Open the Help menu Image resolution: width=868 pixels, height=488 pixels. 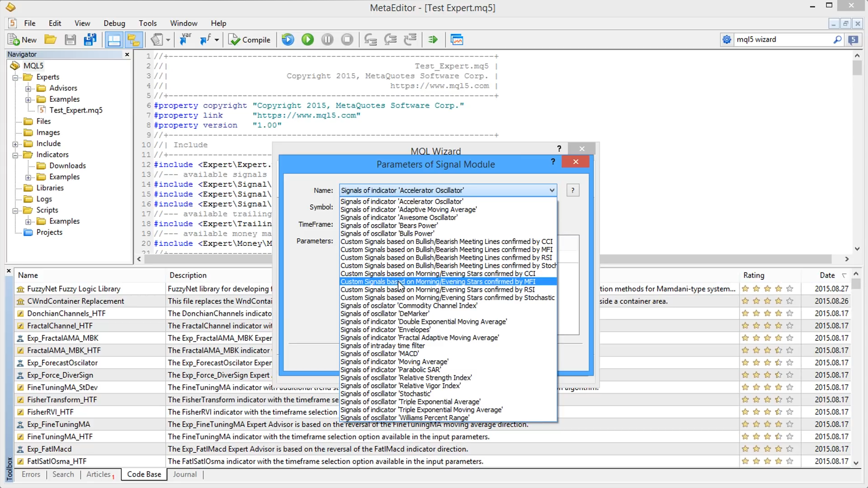(218, 23)
